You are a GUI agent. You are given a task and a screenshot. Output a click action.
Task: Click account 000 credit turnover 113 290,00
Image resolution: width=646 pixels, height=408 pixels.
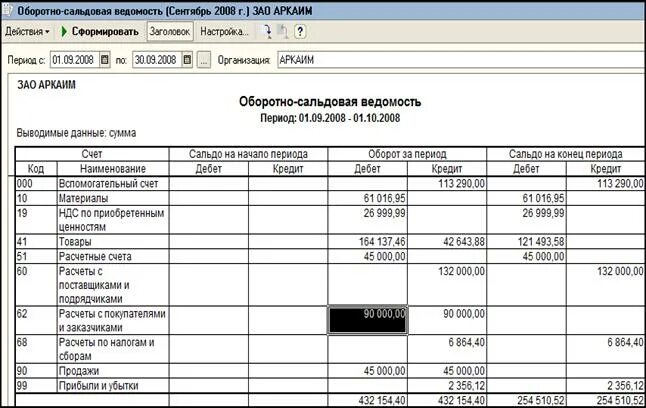click(447, 183)
